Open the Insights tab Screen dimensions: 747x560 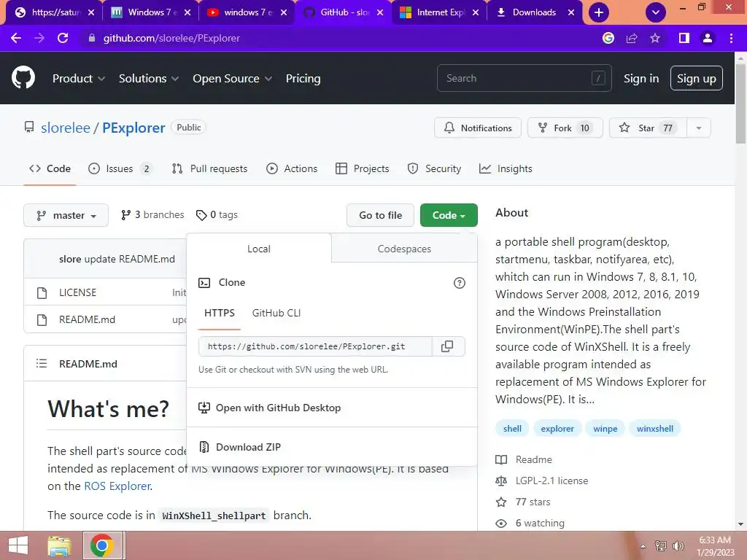point(506,168)
